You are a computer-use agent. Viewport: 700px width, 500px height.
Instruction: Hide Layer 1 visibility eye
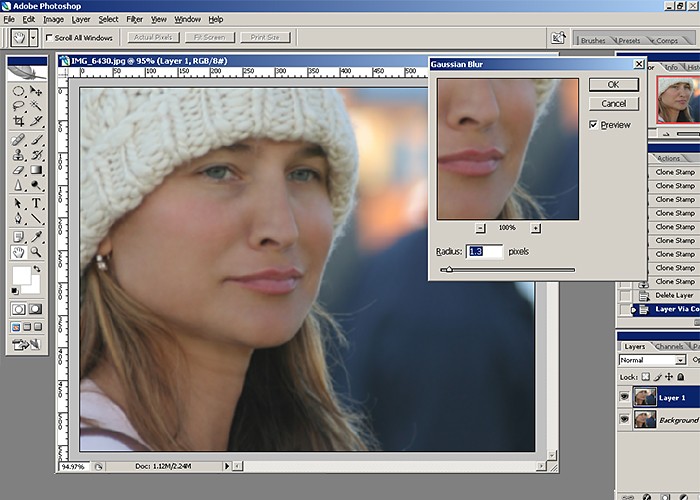click(x=624, y=397)
